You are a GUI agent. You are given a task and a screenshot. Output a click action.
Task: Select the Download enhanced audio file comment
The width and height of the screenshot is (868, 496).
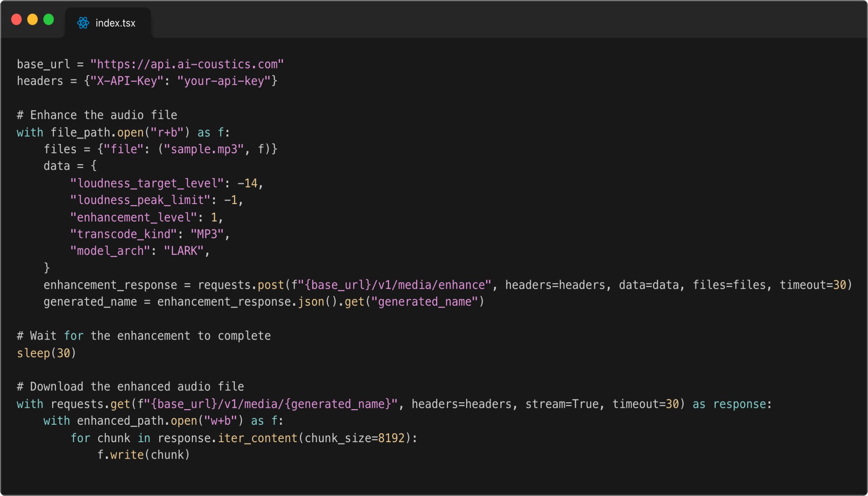130,386
